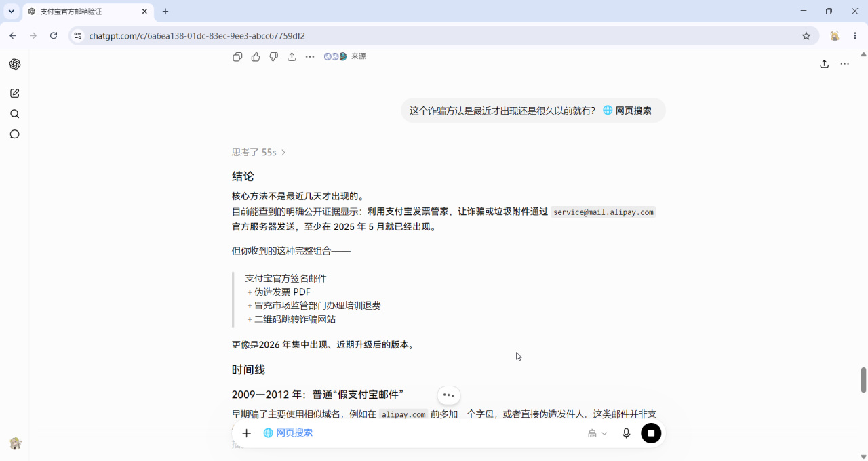Toggle 网页搜索 in the message composer
This screenshot has height=461, width=868.
click(288, 433)
